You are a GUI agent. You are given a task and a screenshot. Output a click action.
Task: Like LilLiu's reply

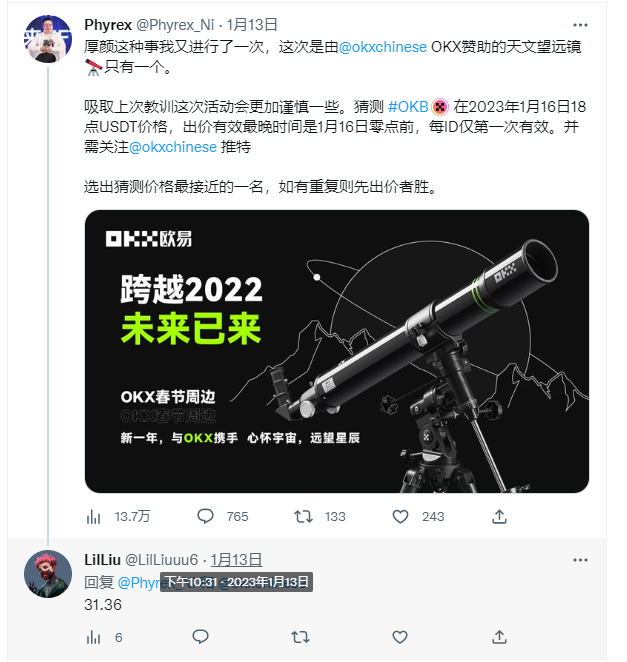400,637
